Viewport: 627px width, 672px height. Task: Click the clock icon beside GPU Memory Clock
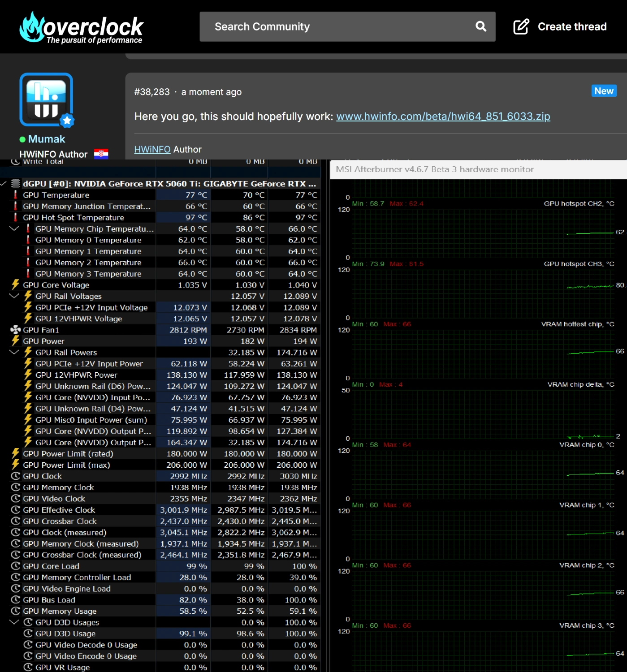pos(16,487)
